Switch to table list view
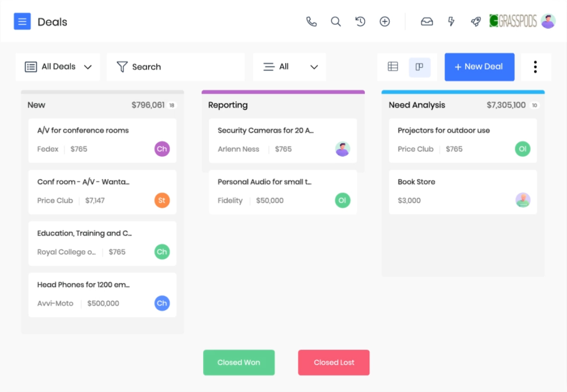The width and height of the screenshot is (567, 392). click(393, 67)
